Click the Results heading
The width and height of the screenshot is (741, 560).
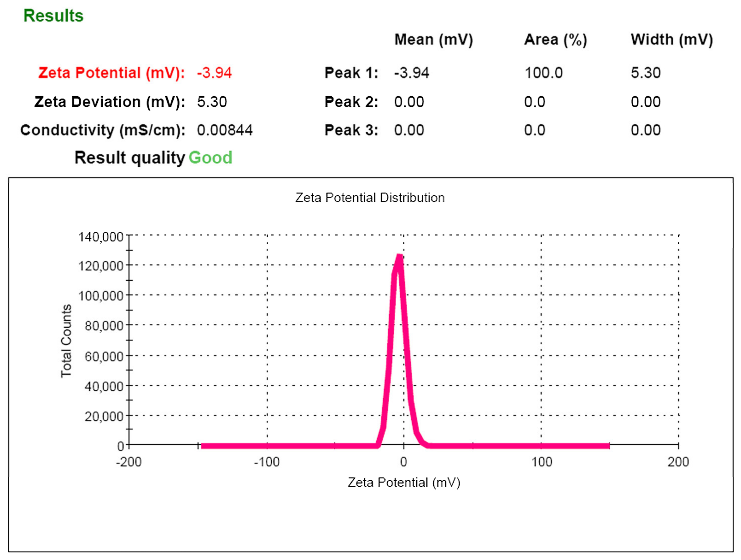(53, 16)
